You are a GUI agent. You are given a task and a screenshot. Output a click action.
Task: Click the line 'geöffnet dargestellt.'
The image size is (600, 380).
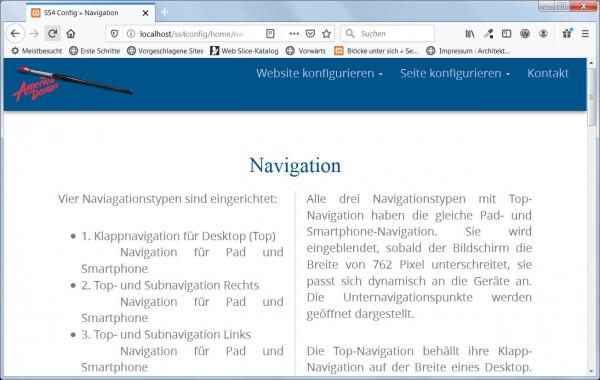[x=360, y=314]
